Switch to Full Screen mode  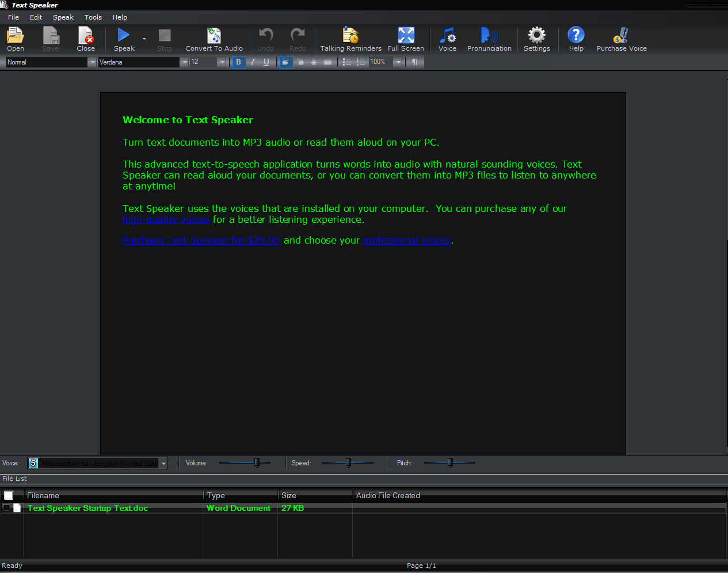coord(406,39)
